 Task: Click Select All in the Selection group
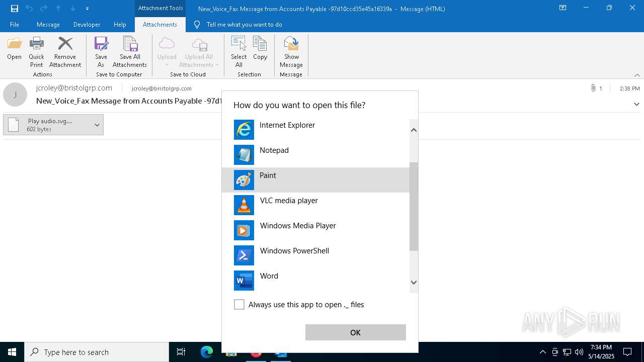[x=238, y=52]
